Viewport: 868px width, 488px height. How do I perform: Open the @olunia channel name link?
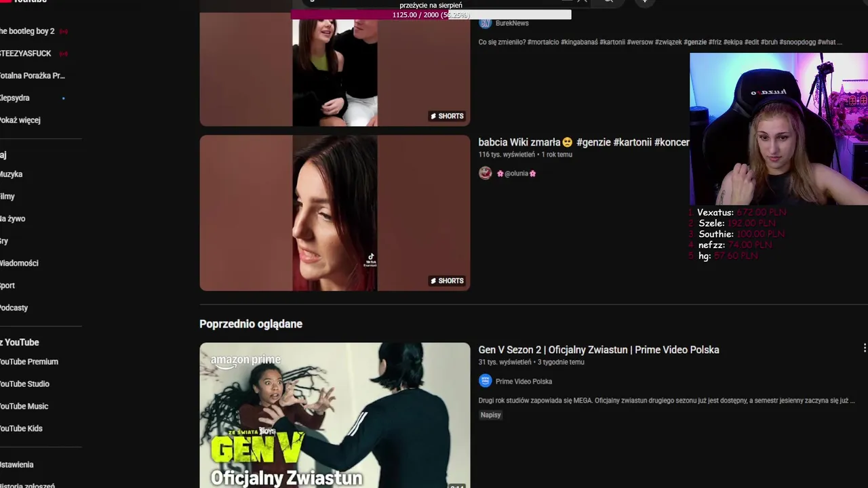(517, 174)
